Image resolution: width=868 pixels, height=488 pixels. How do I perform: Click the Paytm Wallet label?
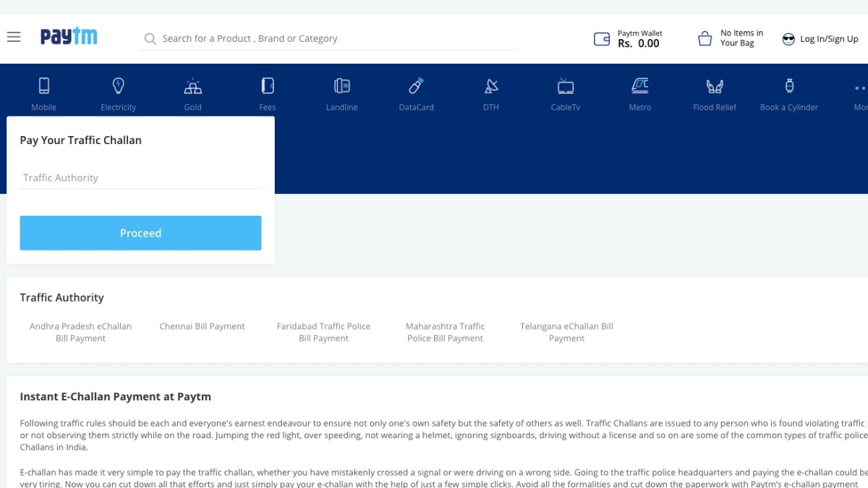pyautogui.click(x=640, y=33)
